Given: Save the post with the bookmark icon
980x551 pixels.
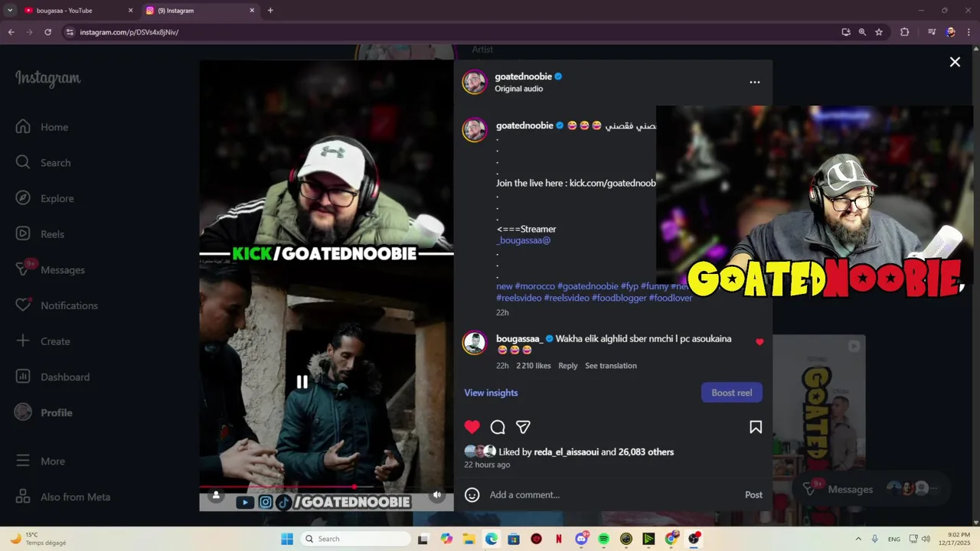Looking at the screenshot, I should pyautogui.click(x=756, y=427).
